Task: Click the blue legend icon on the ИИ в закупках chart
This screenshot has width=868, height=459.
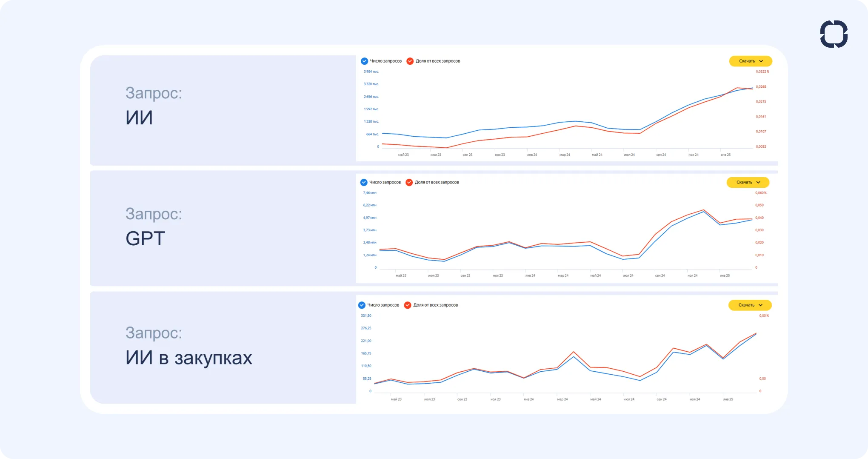Action: click(x=362, y=305)
